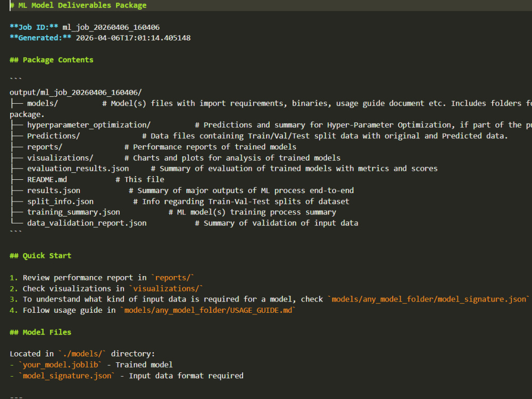Viewport: 532px width, 399px height.
Task: Click the heading 'ML Model Deliverables Package'
Action: [78, 5]
